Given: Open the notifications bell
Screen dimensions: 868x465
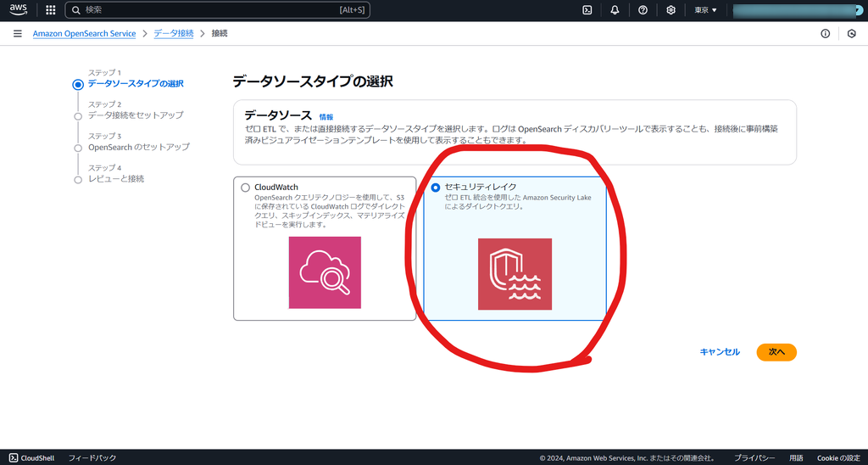Looking at the screenshot, I should click(x=615, y=10).
